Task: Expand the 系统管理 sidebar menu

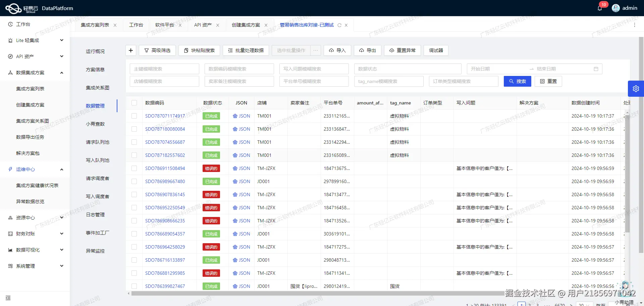Action: [x=61, y=266]
